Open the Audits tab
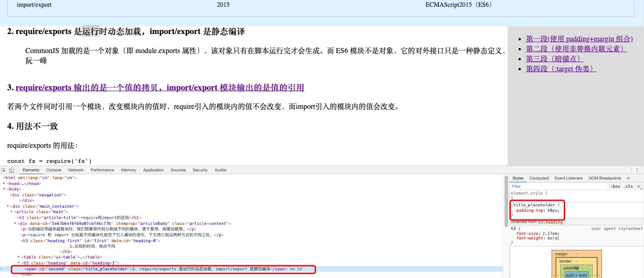This screenshot has height=278, width=644. [x=221, y=170]
